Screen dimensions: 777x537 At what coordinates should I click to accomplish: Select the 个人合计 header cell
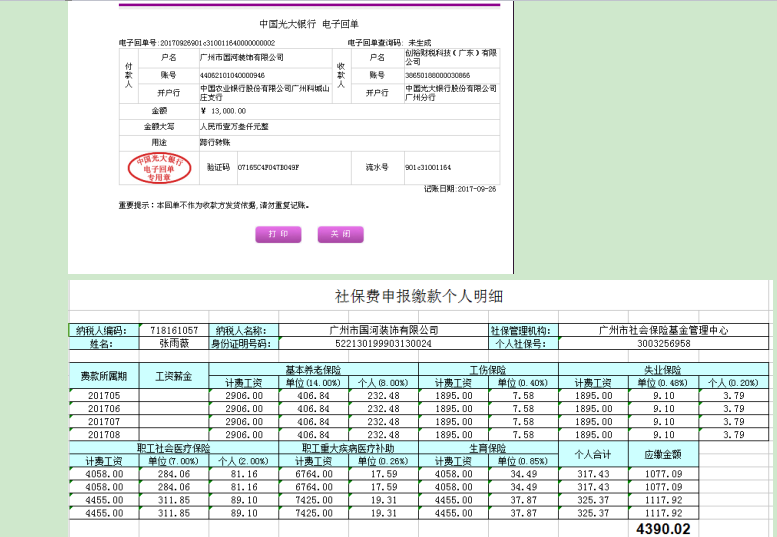coord(594,454)
